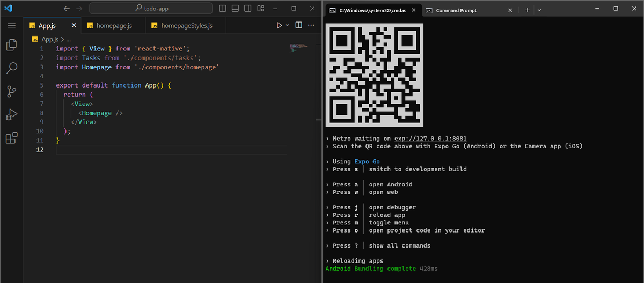Screen dimensions: 644x283
Task: Close the cmd.exe terminal tab
Action: 414,10
